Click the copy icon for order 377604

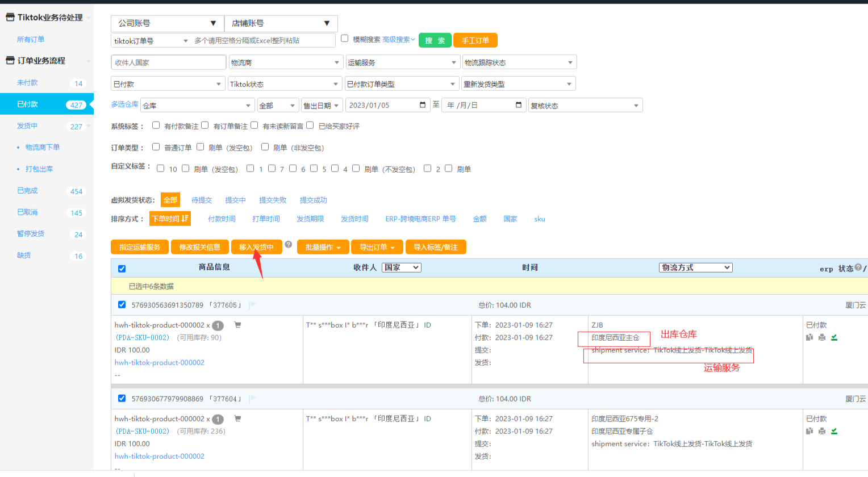coord(809,431)
